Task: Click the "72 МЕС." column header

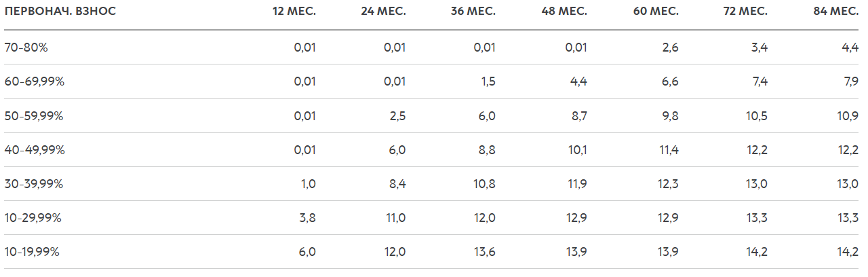Action: (x=745, y=12)
